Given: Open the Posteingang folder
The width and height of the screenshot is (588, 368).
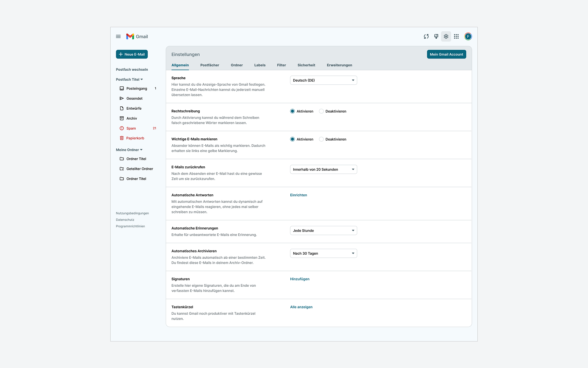Looking at the screenshot, I should coord(137,88).
